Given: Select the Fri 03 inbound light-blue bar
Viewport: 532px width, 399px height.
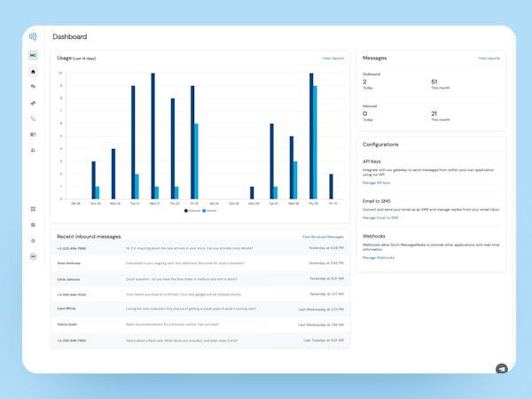Looking at the screenshot, I should [196, 161].
